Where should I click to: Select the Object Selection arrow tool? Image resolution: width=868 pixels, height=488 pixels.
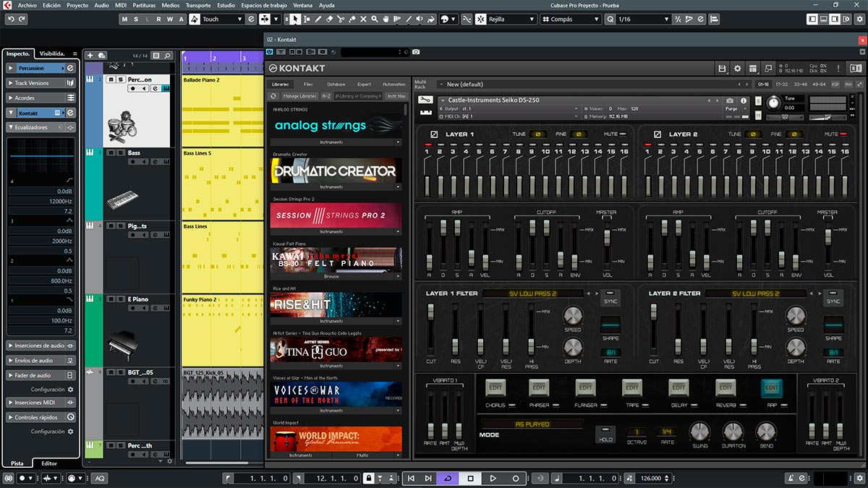(295, 19)
